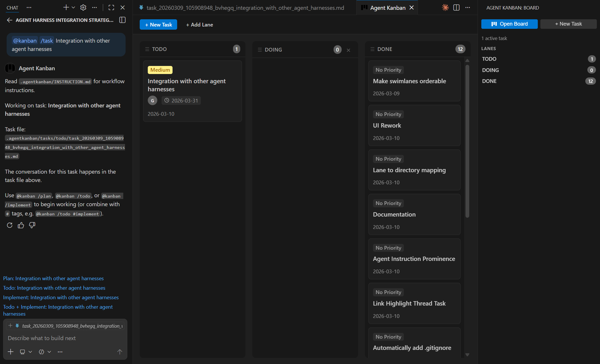
Task: Open the task_20260309 markdown file tab
Action: (245, 8)
